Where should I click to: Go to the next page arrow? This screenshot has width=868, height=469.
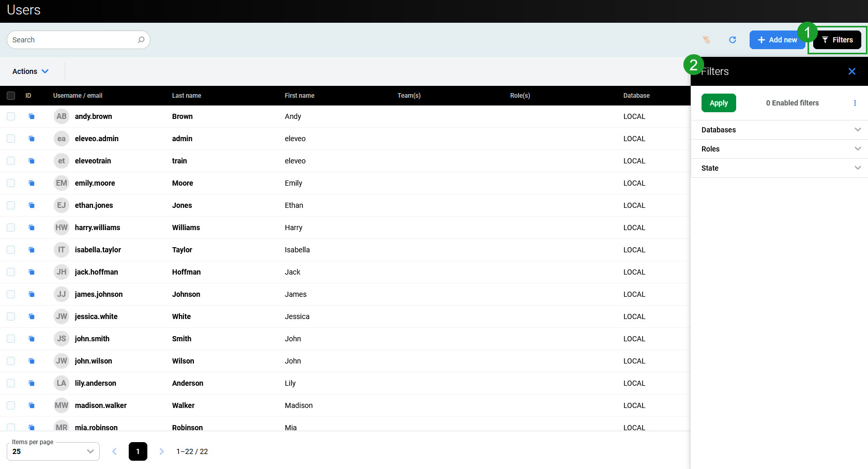[x=161, y=451]
